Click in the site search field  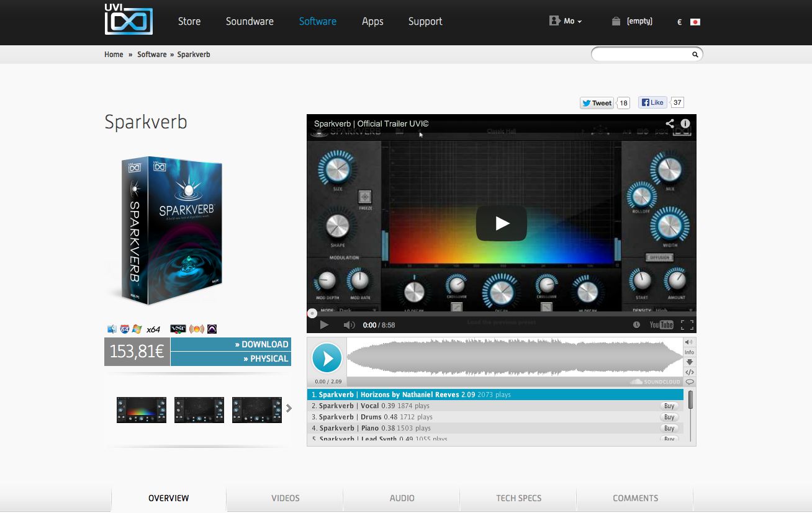642,55
